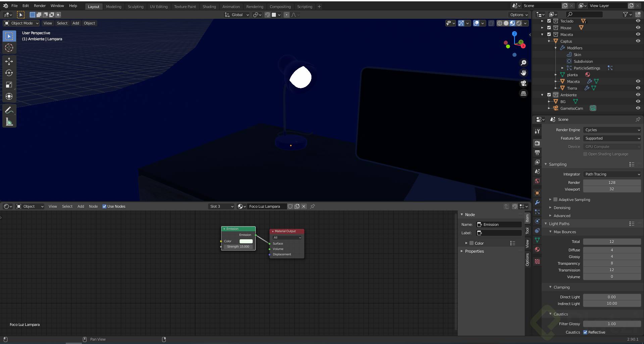Viewport: 644px width, 344px height.
Task: Click the Emission node Color swatch
Action: [246, 241]
